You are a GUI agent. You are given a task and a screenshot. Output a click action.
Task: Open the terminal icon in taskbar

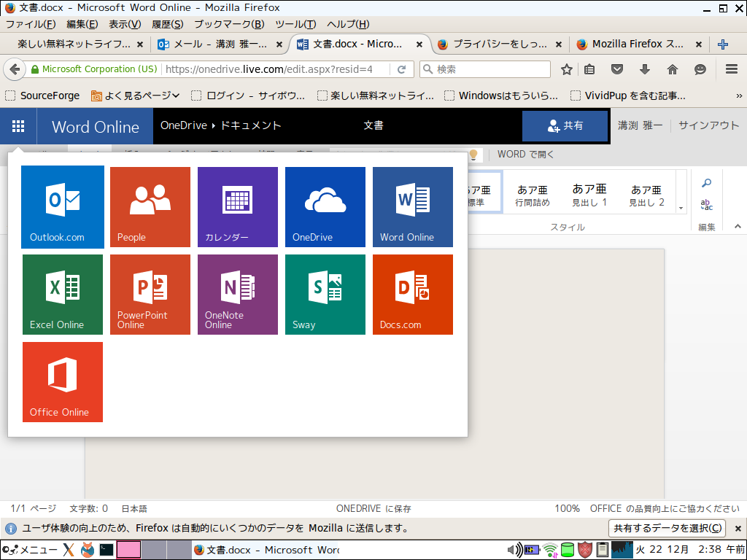(x=107, y=550)
